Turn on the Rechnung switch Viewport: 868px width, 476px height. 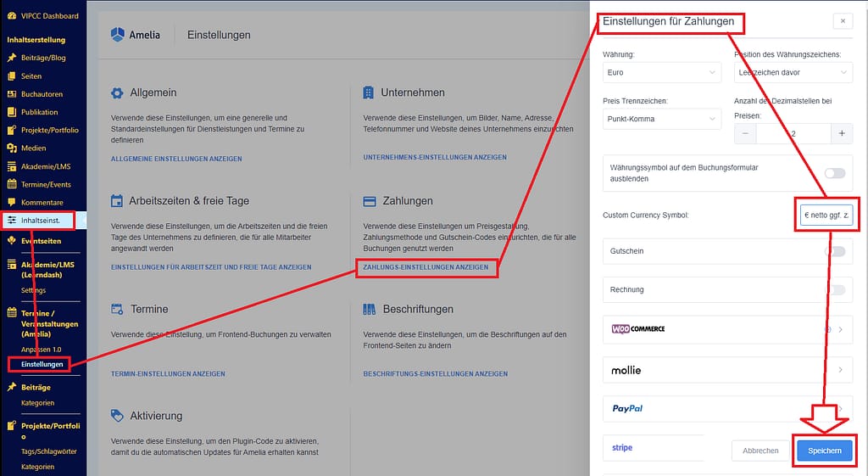[x=834, y=290]
